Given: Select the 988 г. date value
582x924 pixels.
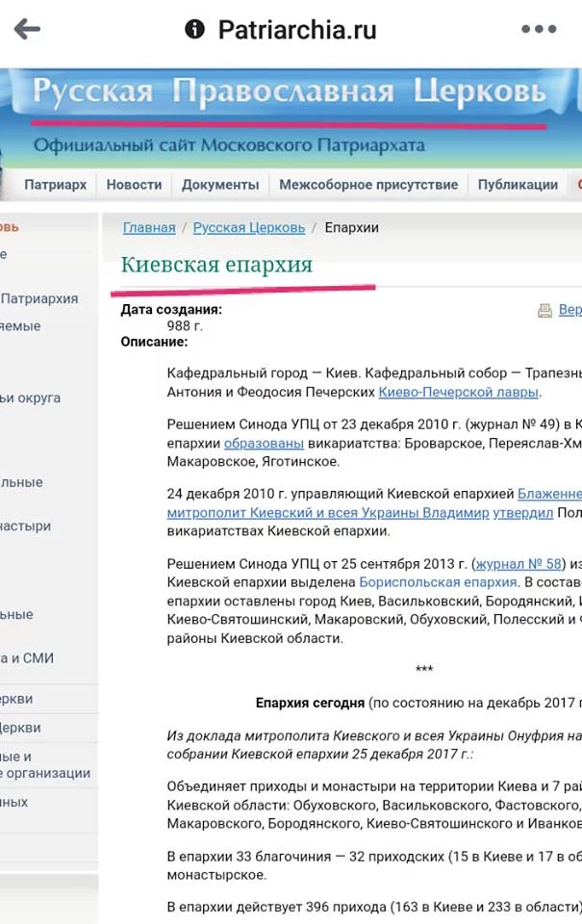Looking at the screenshot, I should click(185, 326).
